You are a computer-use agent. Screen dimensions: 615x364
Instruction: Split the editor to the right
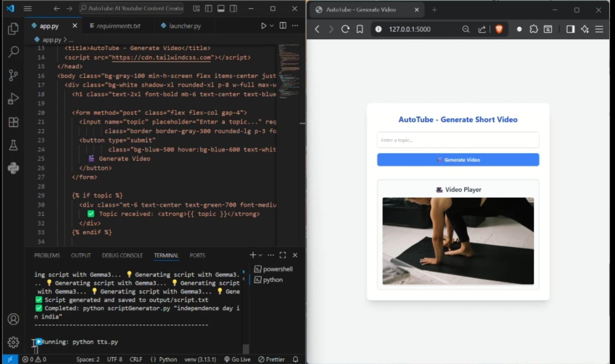click(283, 26)
